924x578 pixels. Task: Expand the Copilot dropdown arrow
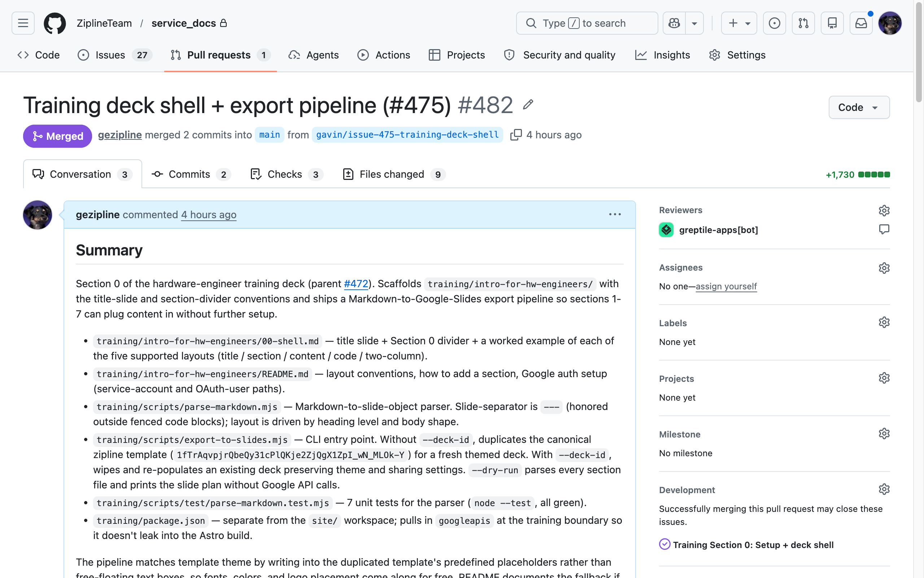click(694, 23)
